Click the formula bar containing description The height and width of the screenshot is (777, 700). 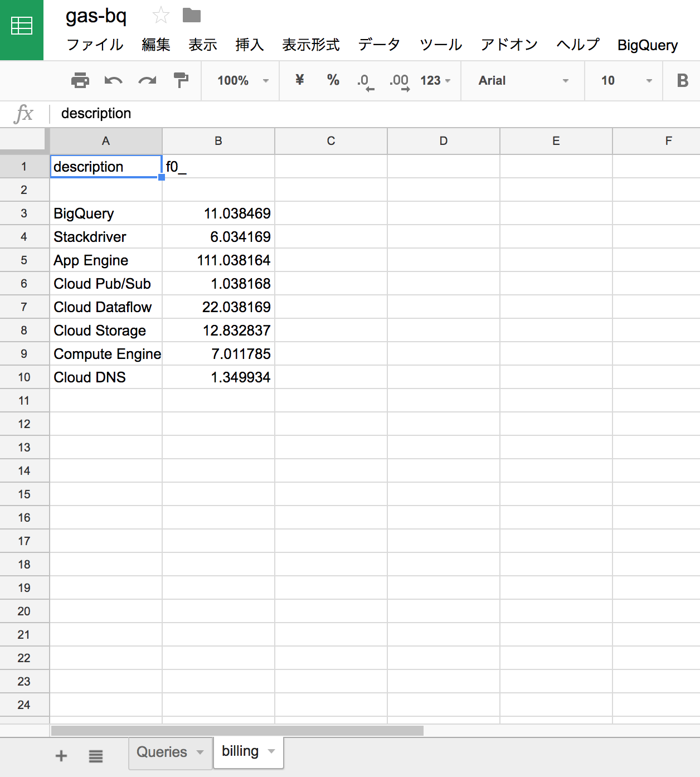[x=375, y=113]
